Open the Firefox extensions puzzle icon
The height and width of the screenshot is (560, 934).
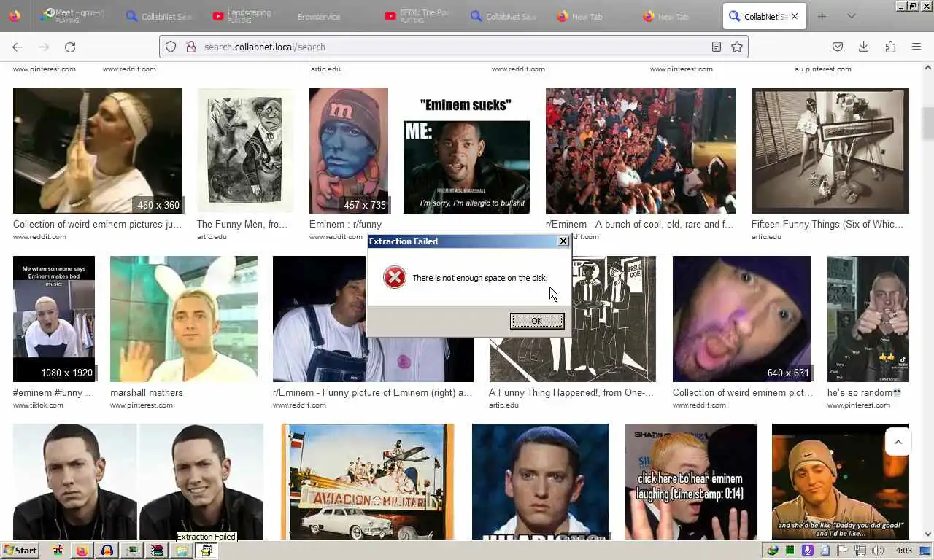coord(890,47)
